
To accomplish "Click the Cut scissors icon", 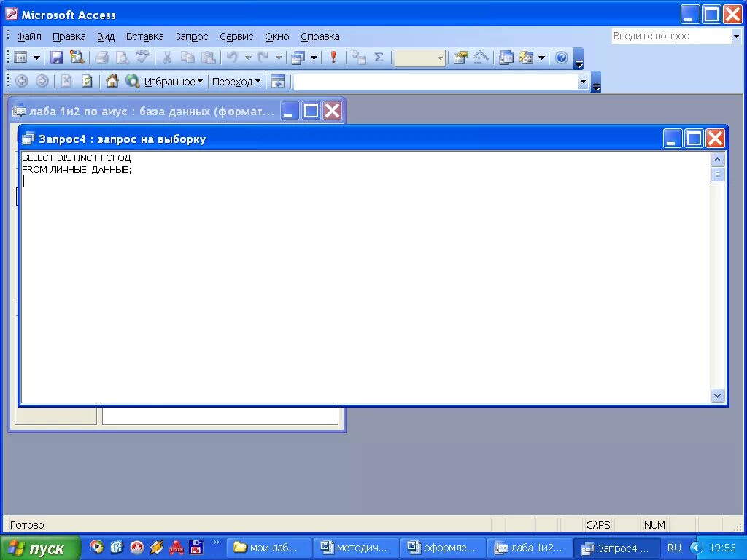I will point(167,58).
